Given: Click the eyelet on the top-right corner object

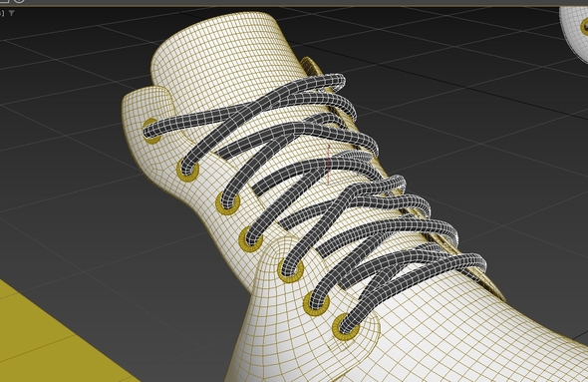Looking at the screenshot, I should point(584,27).
